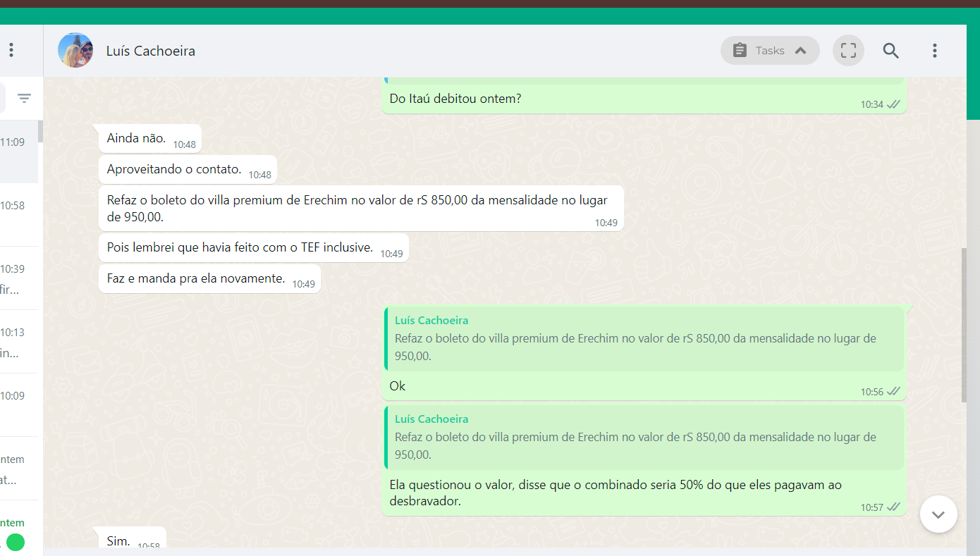
Task: Open the Luís Cachoeira profile picture
Action: coord(75,51)
